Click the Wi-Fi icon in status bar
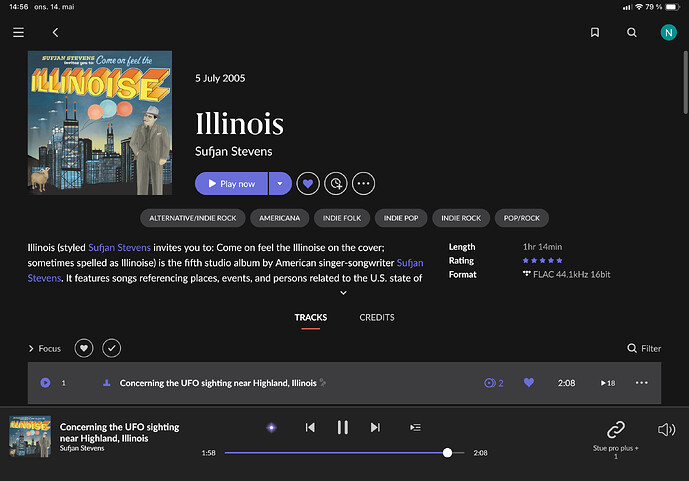This screenshot has width=689, height=481. click(639, 7)
